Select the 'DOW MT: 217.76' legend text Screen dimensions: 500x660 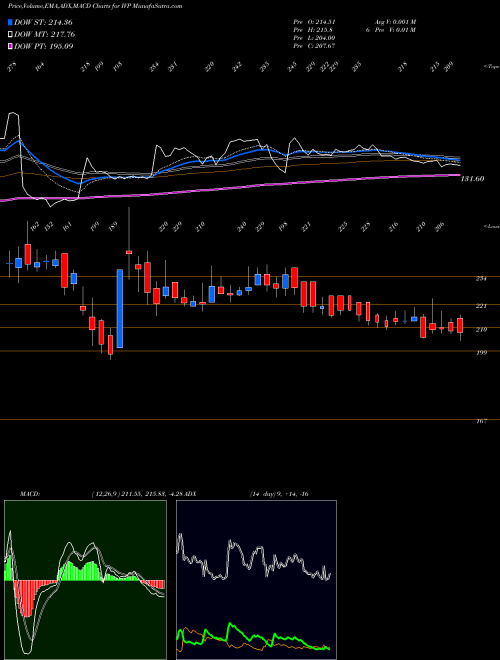(x=45, y=34)
